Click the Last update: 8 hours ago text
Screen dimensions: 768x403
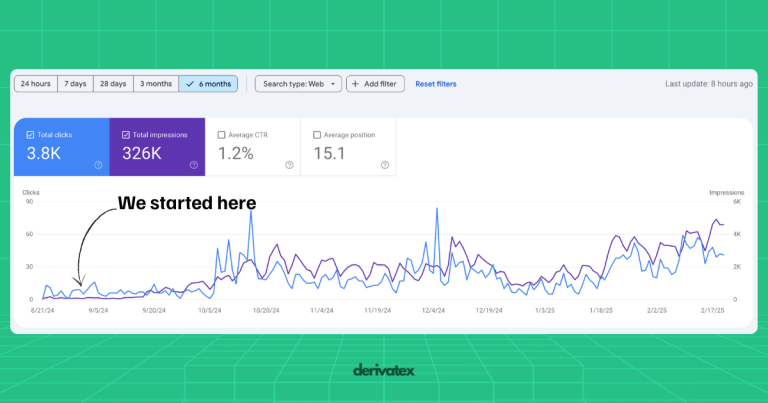(x=709, y=84)
